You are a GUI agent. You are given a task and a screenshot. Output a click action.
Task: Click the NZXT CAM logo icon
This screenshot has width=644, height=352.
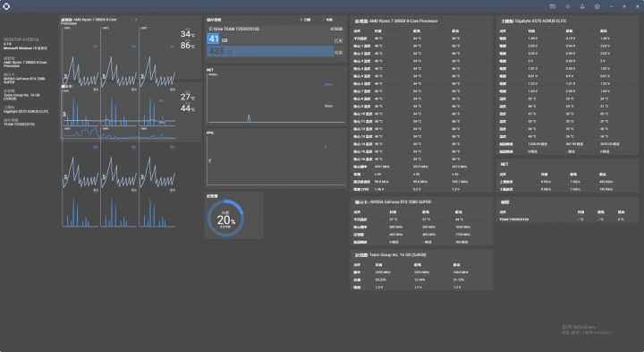6,6
